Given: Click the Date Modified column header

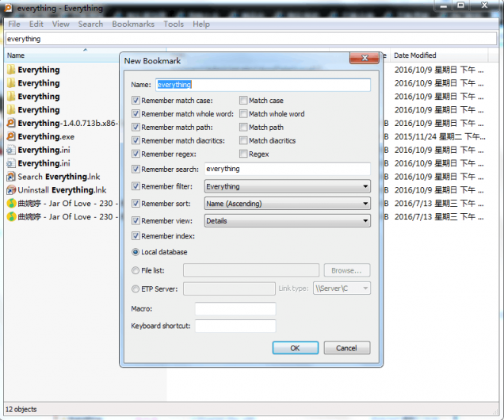Looking at the screenshot, I should 439,55.
